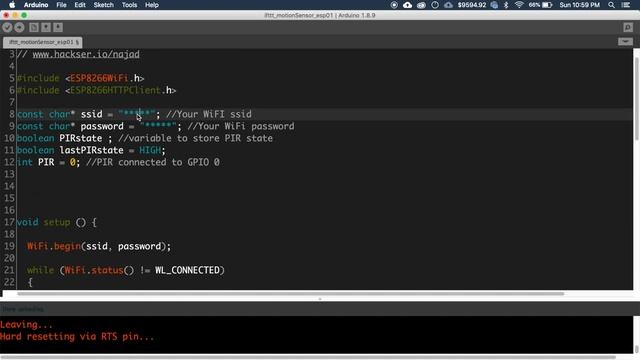Click console line 'Hard resetting via RTS pin...'
The height and width of the screenshot is (360, 640).
(x=77, y=337)
